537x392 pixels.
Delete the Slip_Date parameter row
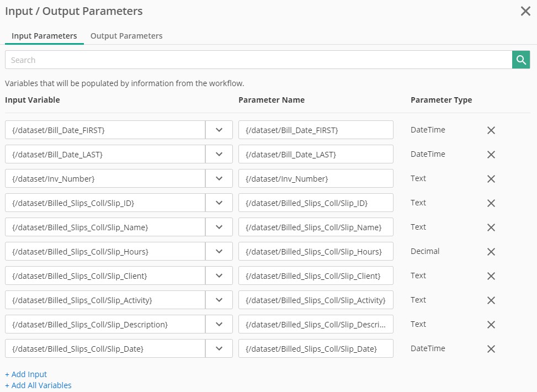click(x=491, y=349)
